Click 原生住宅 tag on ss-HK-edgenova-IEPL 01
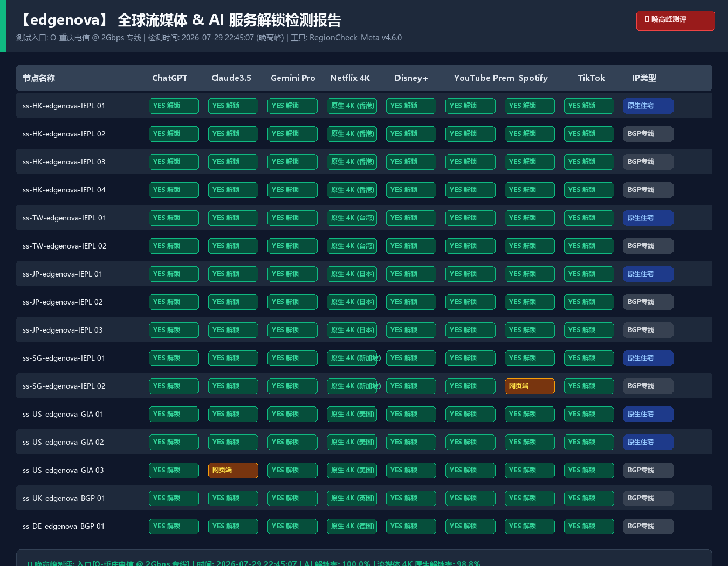This screenshot has height=566, width=728. coord(648,106)
